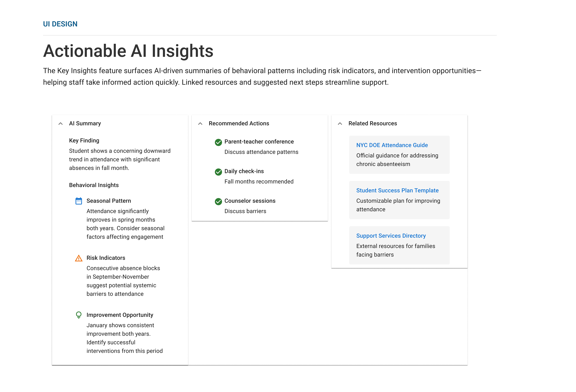Viewport: 576px width, 392px height.
Task: Click the AI Summary panel header title
Action: [x=85, y=123]
